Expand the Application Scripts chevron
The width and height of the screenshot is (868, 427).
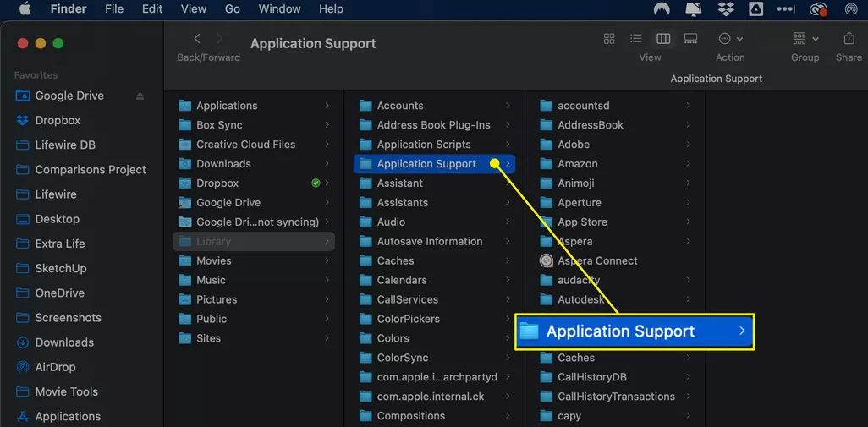[x=508, y=145]
